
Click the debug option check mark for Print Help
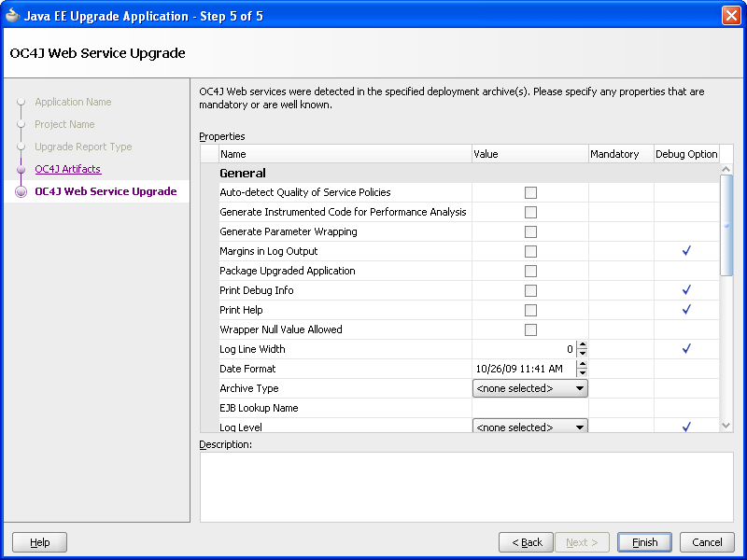pyautogui.click(x=686, y=310)
